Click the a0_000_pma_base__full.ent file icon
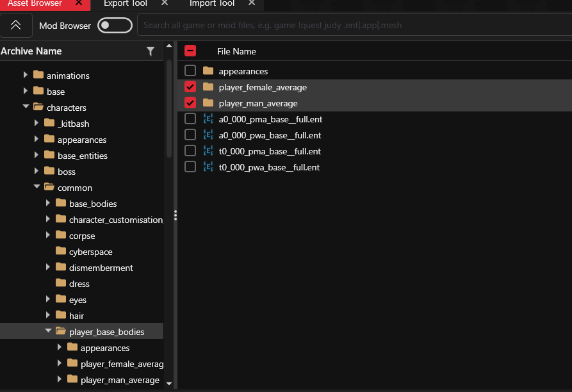 [208, 118]
